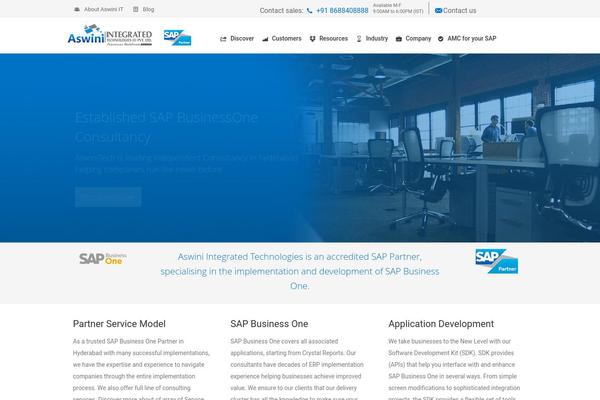Open the About Aswini IT link
600x400 pixels.
[x=104, y=9]
